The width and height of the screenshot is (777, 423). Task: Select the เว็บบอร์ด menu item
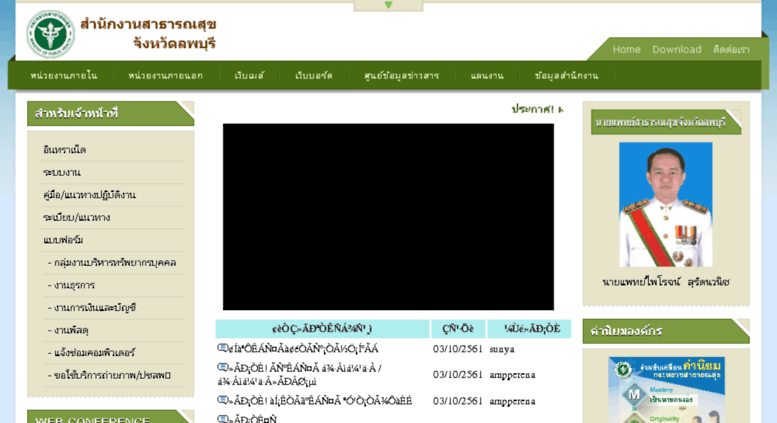pos(314,76)
